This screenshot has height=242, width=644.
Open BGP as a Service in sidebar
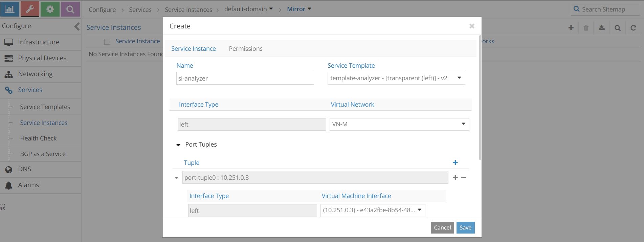(43, 154)
